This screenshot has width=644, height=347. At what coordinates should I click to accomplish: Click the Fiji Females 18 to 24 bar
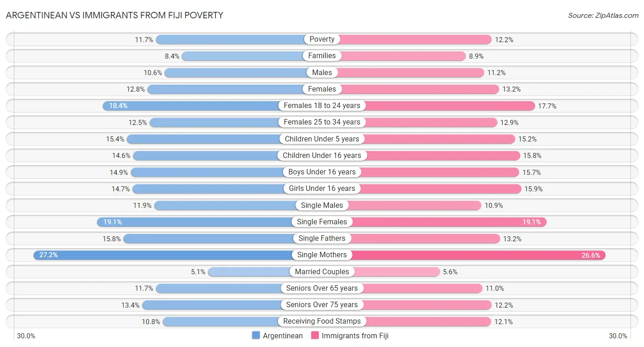coord(449,106)
